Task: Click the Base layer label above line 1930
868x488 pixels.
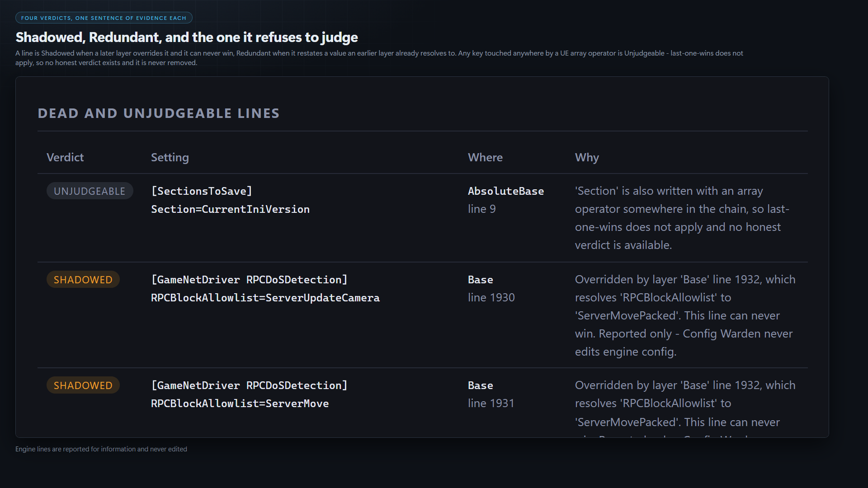Action: tap(481, 280)
